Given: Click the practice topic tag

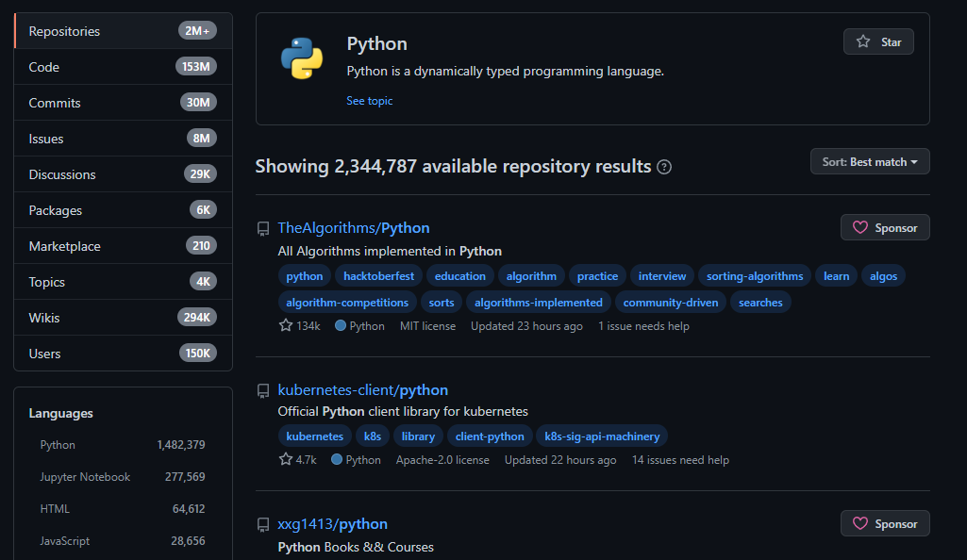Looking at the screenshot, I should [597, 276].
